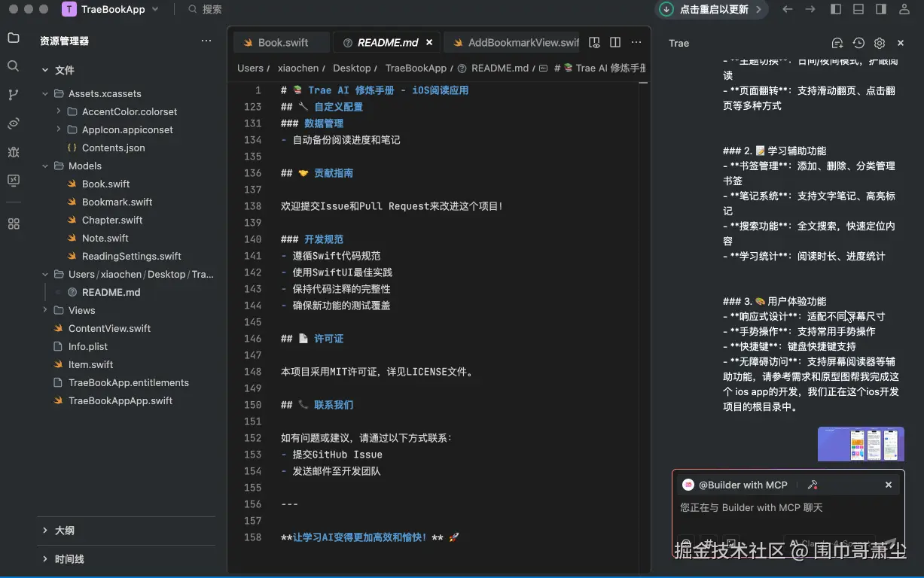Click the xiaochen breadcrumb segment

click(298, 68)
